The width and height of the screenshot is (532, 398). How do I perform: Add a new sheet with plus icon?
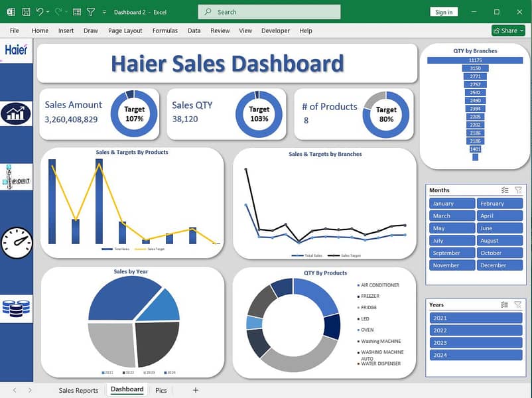pos(196,390)
